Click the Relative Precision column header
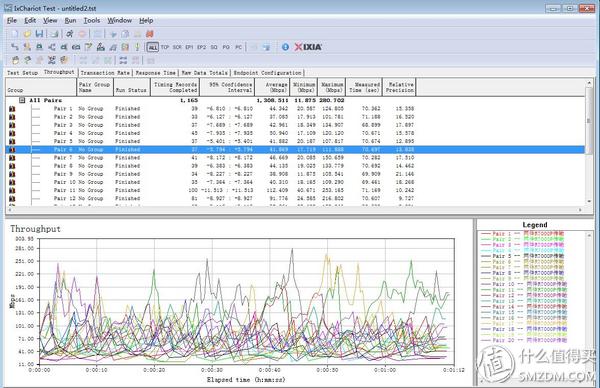 click(399, 87)
